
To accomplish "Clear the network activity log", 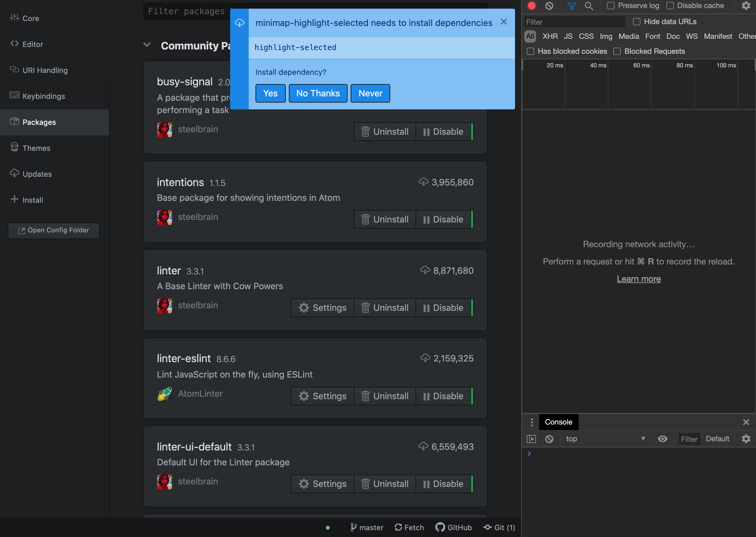I will click(x=549, y=6).
